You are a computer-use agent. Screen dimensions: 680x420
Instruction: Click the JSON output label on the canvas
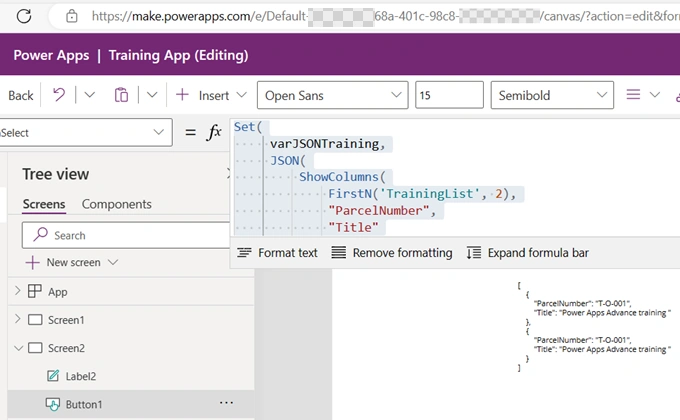pyautogui.click(x=594, y=326)
